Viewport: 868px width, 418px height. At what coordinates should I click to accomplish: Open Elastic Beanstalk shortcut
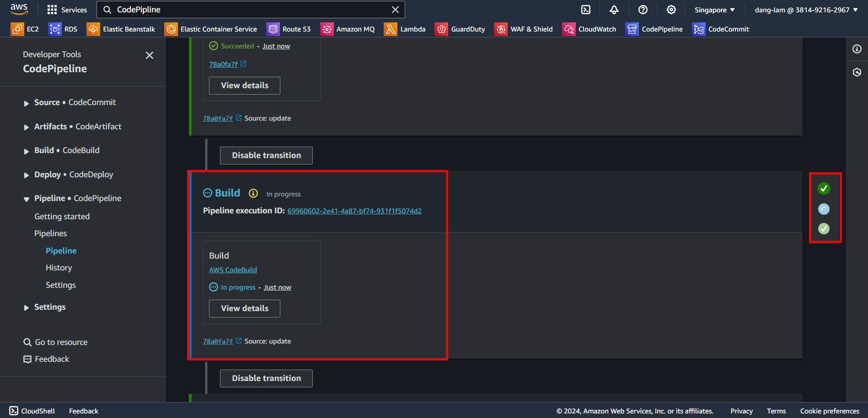121,29
